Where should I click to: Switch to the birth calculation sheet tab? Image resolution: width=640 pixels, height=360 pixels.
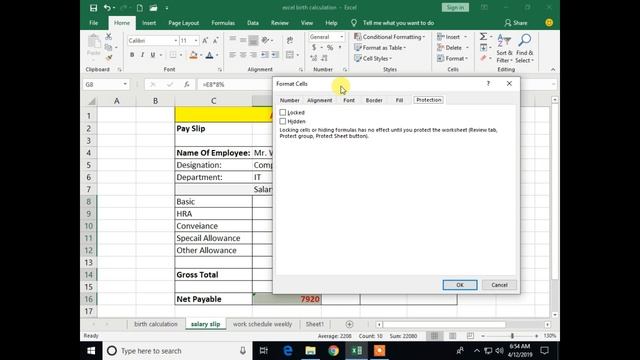(156, 324)
